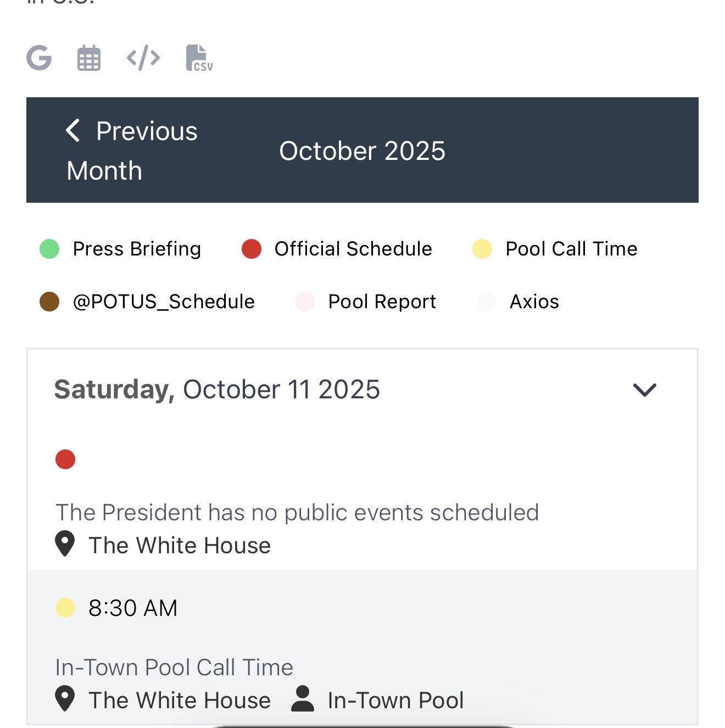Click the Previous Month back chevron

[x=73, y=131]
